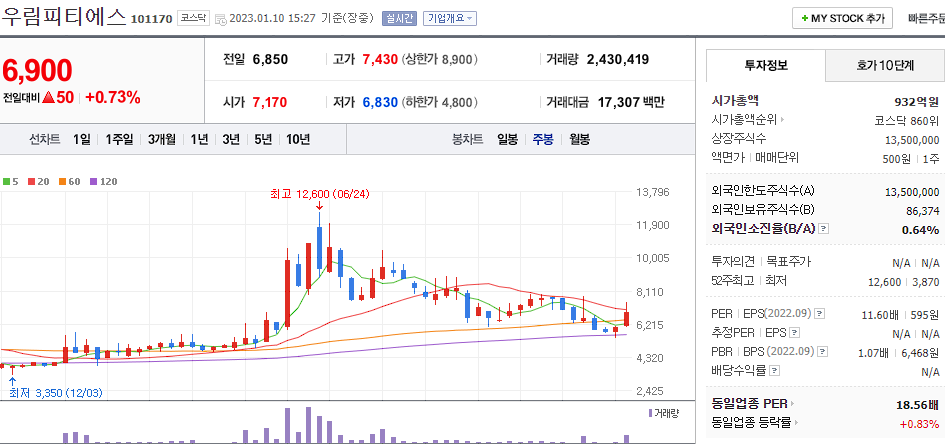Click the 932억원 market cap value
Image resolution: width=945 pixels, height=444 pixels.
click(917, 101)
